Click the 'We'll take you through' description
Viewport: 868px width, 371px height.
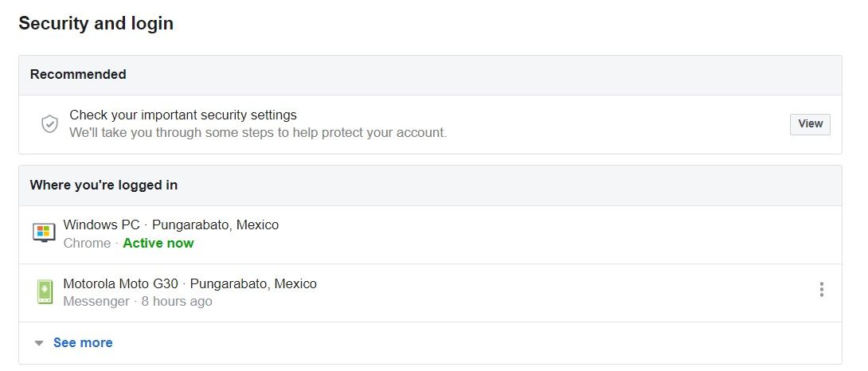coord(258,132)
